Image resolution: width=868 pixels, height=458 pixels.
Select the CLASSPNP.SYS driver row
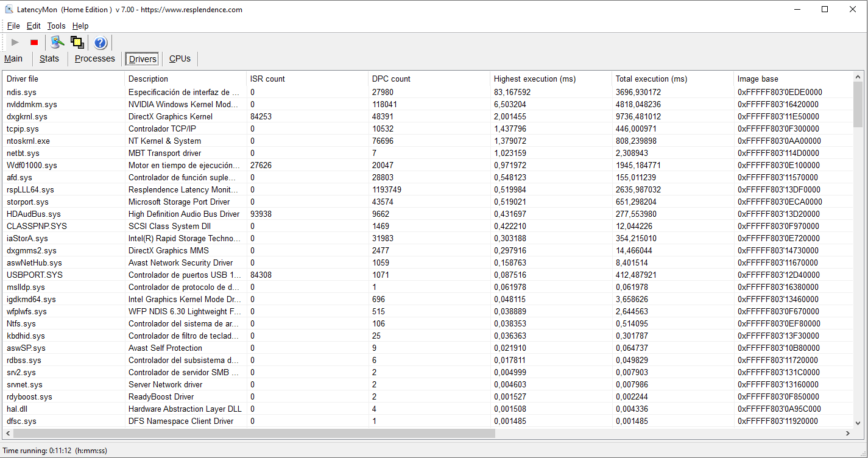[x=428, y=226]
